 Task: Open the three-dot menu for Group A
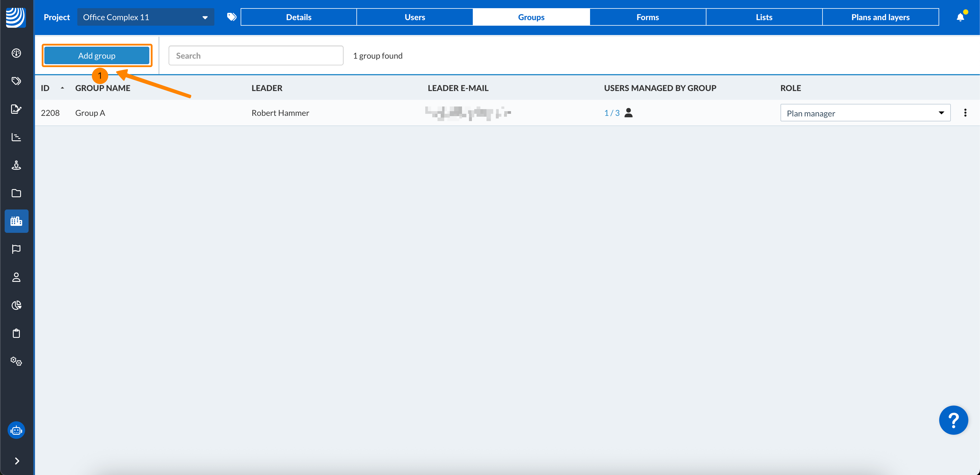pyautogui.click(x=965, y=113)
